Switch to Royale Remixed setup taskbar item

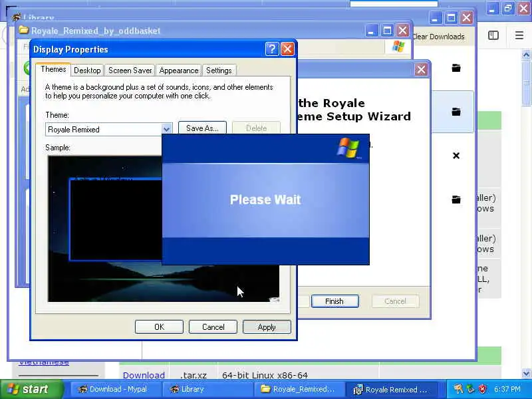pos(391,389)
